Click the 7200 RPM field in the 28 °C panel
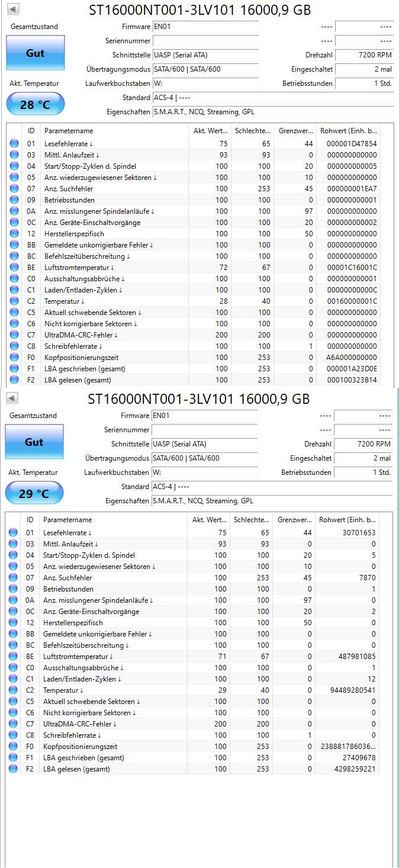 pos(364,55)
